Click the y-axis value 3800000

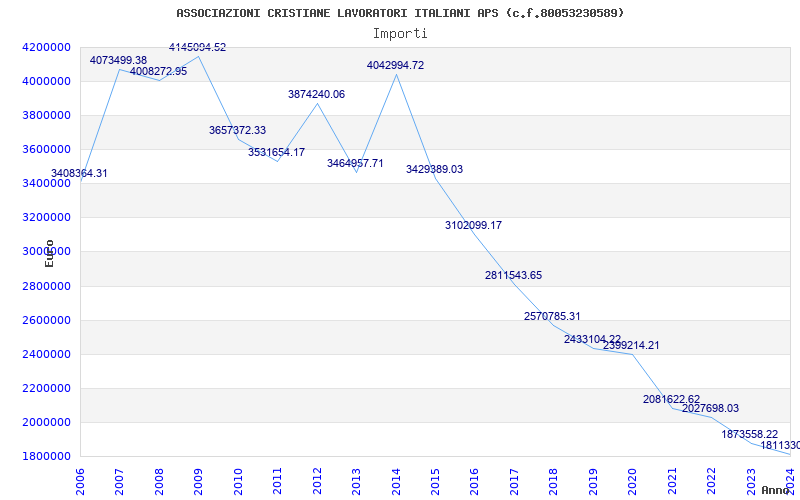(46, 115)
